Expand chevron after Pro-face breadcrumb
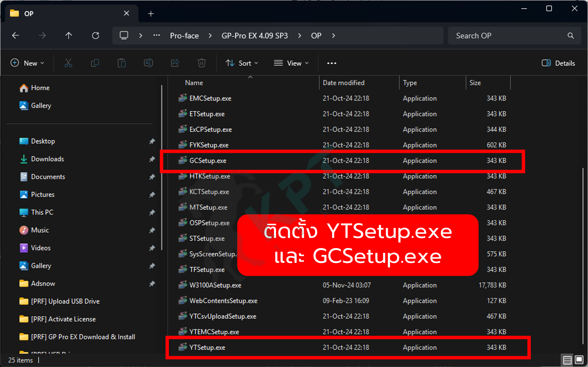Image resolution: width=588 pixels, height=367 pixels. click(x=210, y=36)
